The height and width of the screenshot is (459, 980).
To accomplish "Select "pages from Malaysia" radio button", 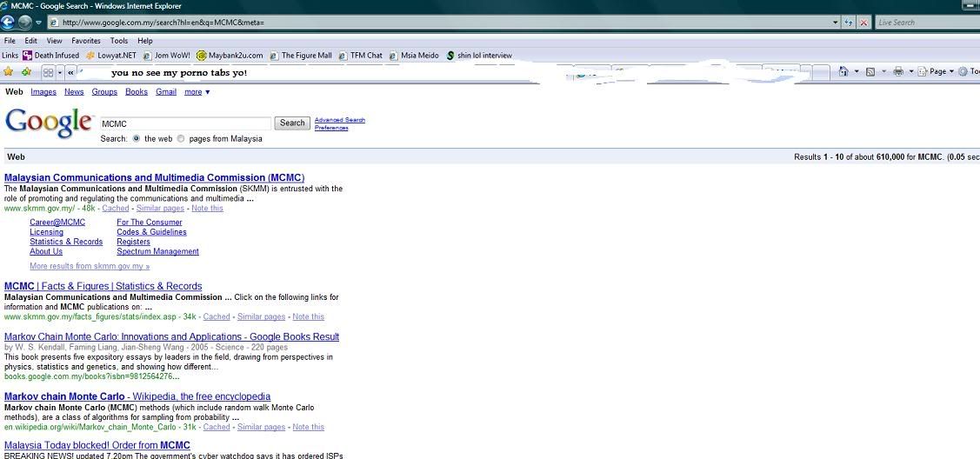I will [x=181, y=138].
